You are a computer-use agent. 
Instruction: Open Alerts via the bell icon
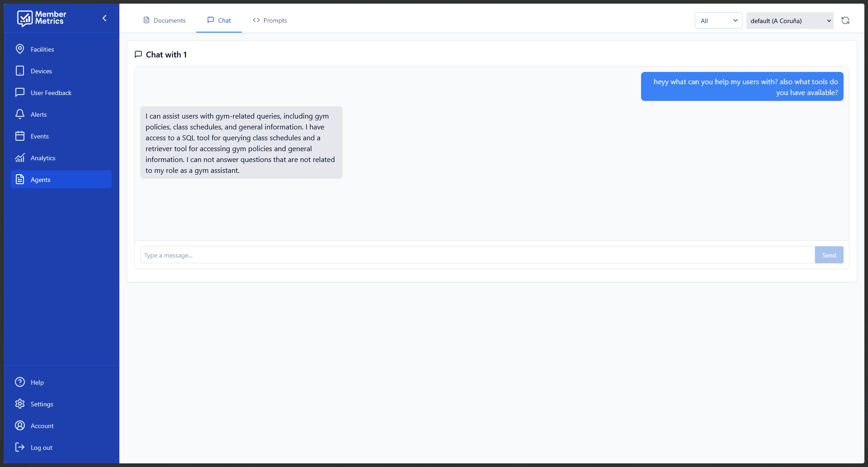point(20,114)
